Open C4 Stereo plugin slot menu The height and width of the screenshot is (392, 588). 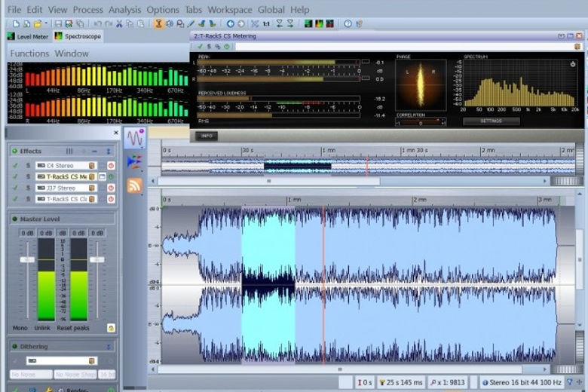point(92,165)
